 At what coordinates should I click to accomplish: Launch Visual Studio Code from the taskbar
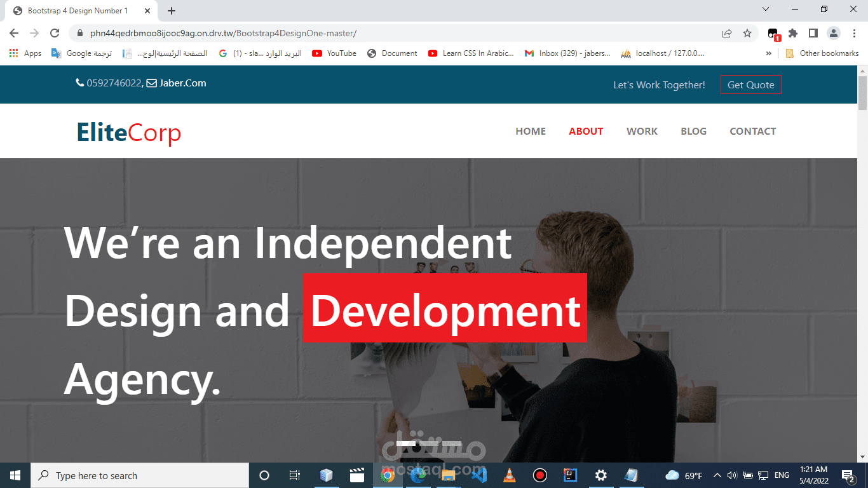pos(478,475)
